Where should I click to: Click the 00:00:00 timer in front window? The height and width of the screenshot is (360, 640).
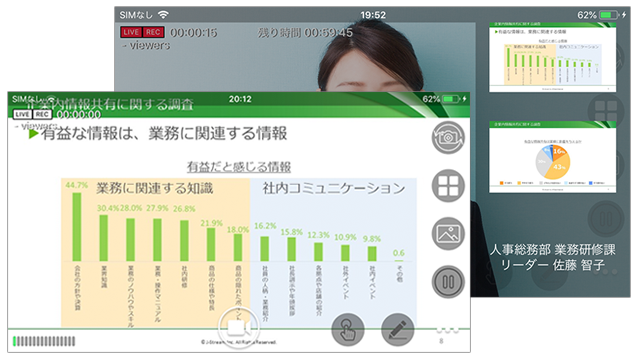click(79, 115)
